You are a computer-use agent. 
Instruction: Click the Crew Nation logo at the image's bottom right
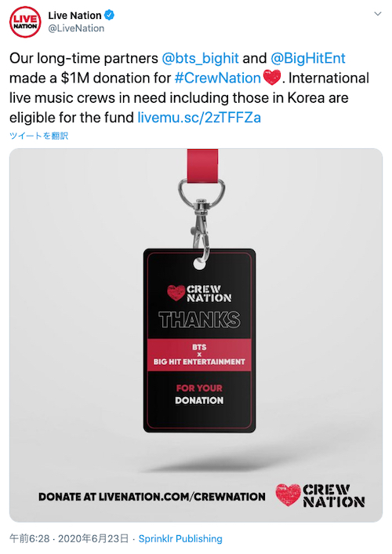[x=320, y=495]
